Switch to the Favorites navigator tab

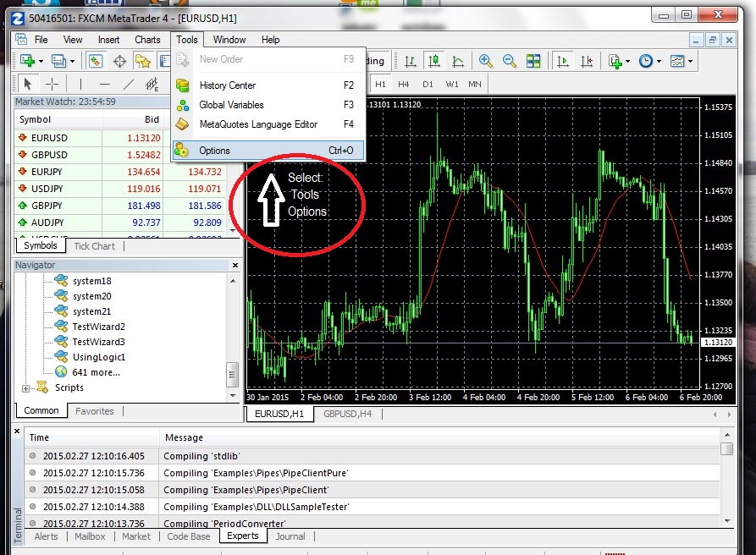[x=95, y=411]
